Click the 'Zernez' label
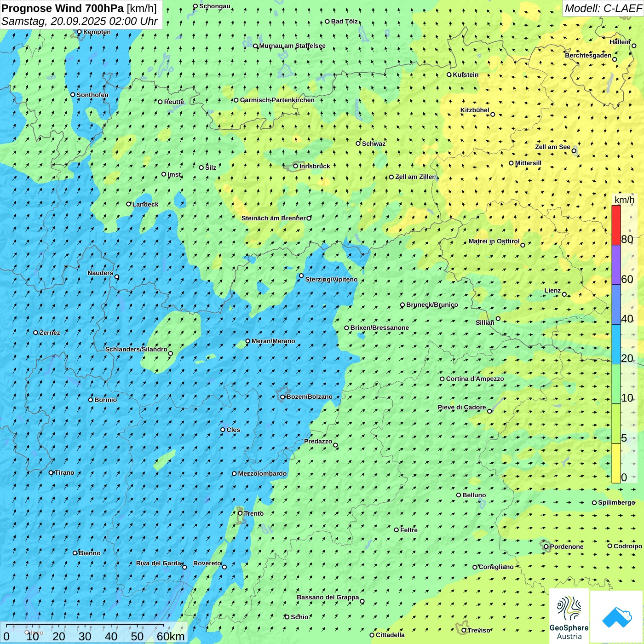 (50, 333)
